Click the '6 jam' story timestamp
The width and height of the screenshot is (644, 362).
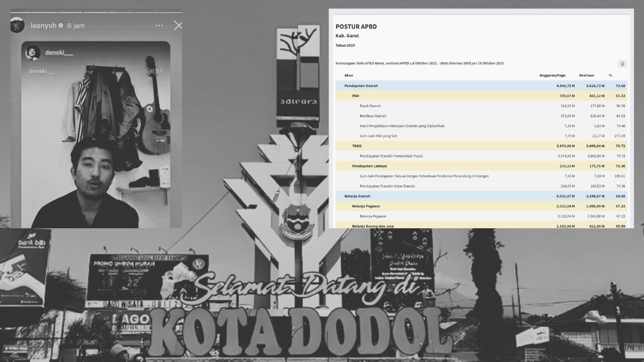click(x=76, y=25)
